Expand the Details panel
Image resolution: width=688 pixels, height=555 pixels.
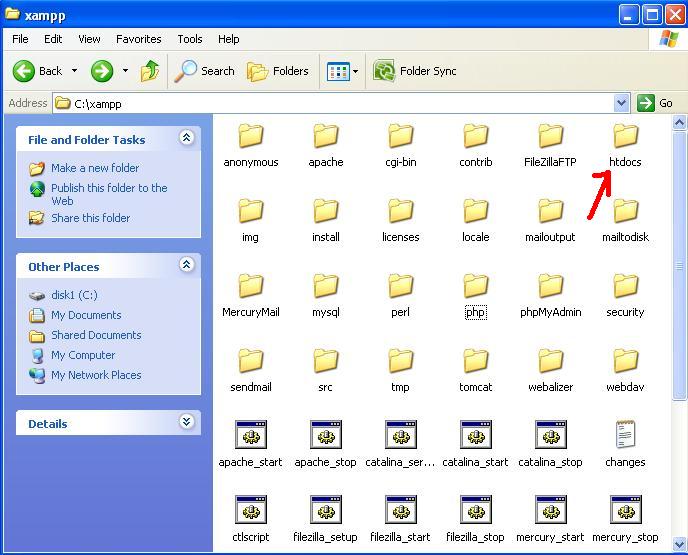(x=186, y=422)
